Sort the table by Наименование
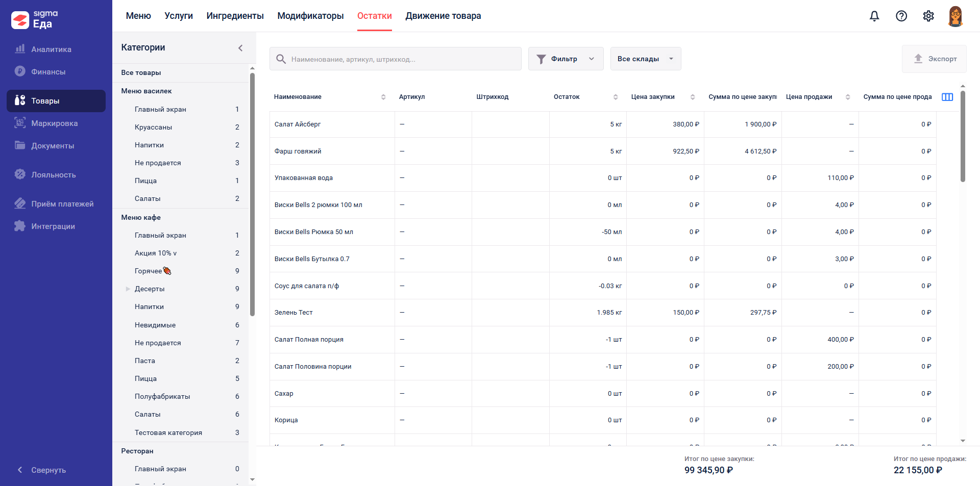This screenshot has width=980, height=486. (383, 97)
